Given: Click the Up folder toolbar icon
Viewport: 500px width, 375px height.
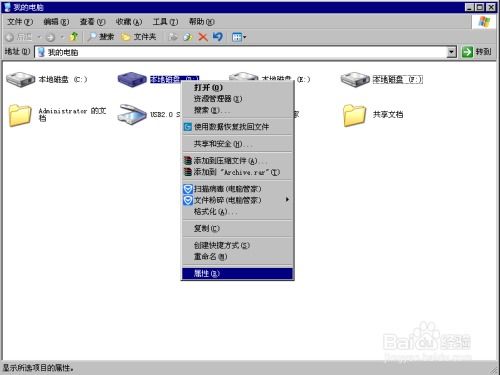Looking at the screenshot, I should click(x=74, y=37).
